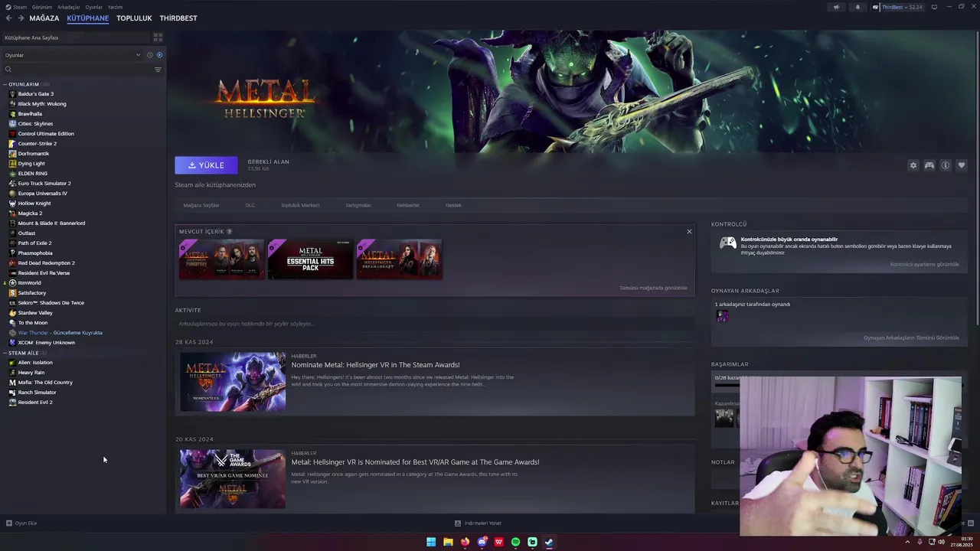980x551 pixels.
Task: Open the Essential Hits Pack DLC thumbnail
Action: pos(310,259)
